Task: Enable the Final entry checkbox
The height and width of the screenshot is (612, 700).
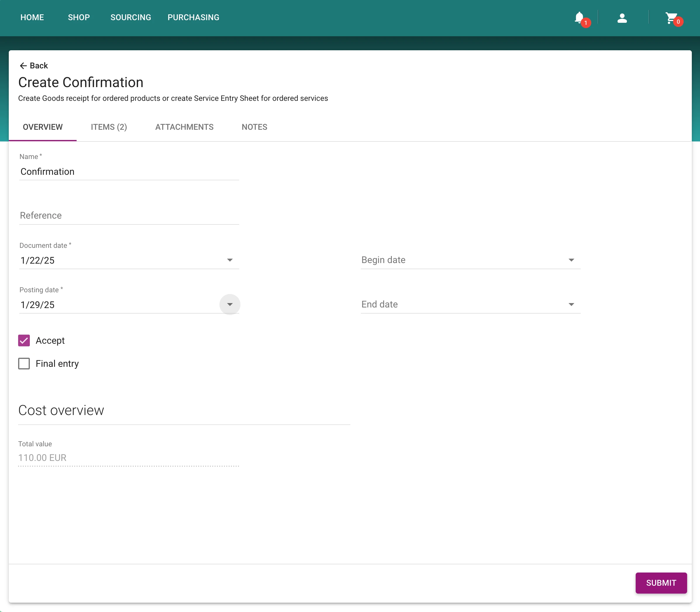Action: [x=24, y=364]
